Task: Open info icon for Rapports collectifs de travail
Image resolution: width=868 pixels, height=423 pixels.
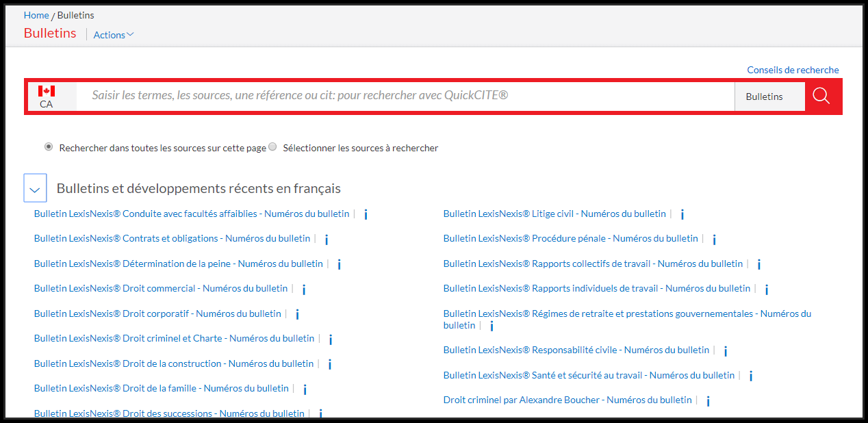Action: point(759,264)
